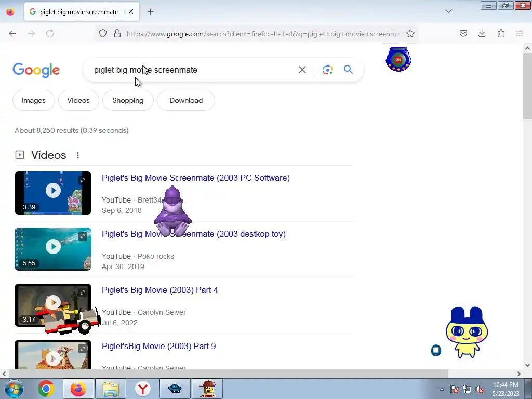Show hidden system tray icons
532x399 pixels.
tap(442, 390)
